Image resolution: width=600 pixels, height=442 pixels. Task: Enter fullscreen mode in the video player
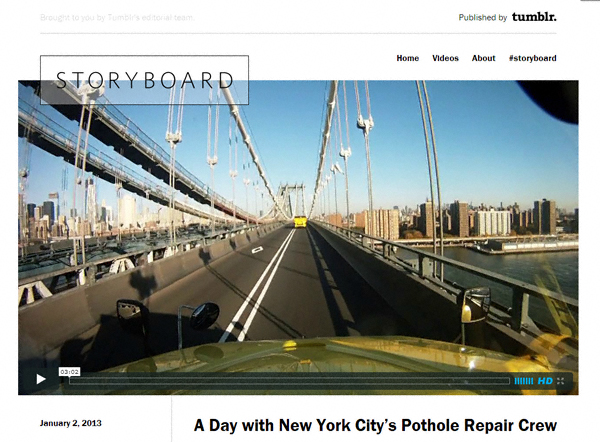coord(561,381)
